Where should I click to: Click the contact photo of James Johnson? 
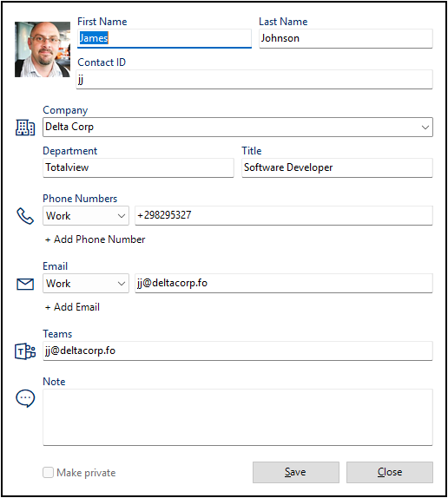pyautogui.click(x=43, y=49)
